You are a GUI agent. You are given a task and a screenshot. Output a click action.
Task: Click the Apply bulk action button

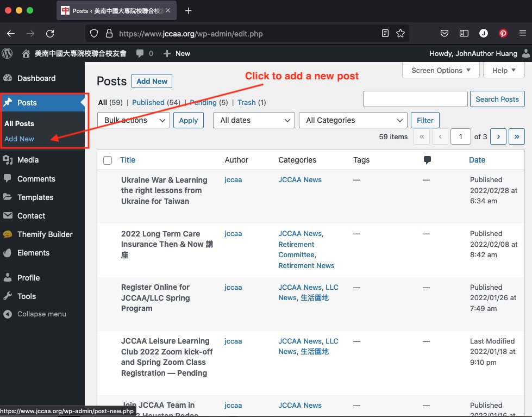pyautogui.click(x=189, y=120)
